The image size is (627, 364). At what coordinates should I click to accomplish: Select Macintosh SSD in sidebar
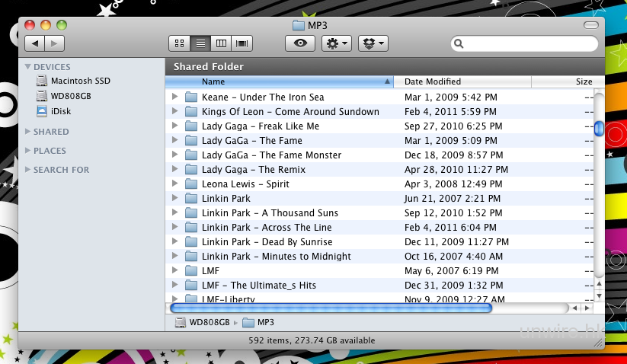pyautogui.click(x=80, y=81)
